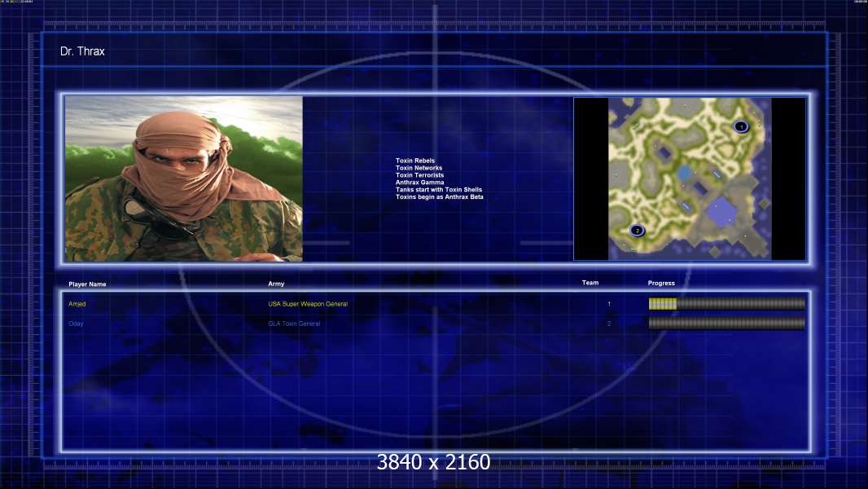Select start position 1 marker on map
The height and width of the screenshot is (489, 868).
click(x=741, y=127)
